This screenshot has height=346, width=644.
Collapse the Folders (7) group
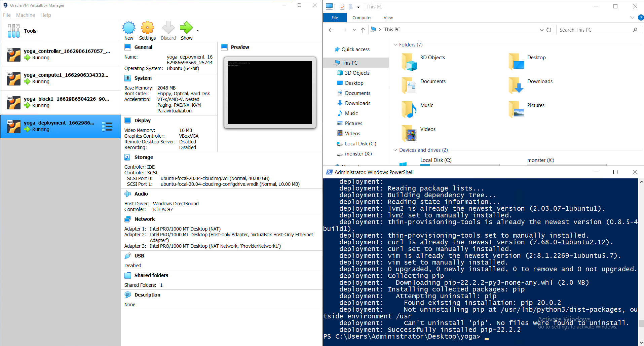tap(395, 45)
